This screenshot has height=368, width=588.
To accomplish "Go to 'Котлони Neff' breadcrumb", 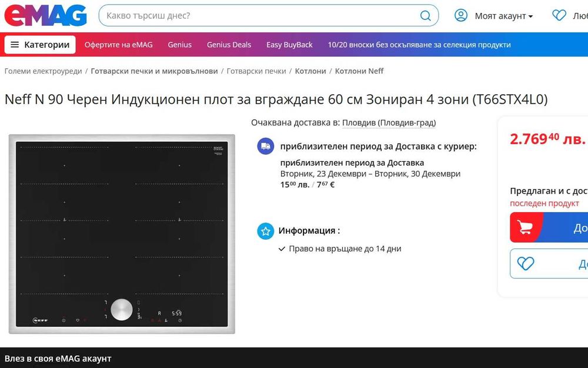I will [x=359, y=71].
